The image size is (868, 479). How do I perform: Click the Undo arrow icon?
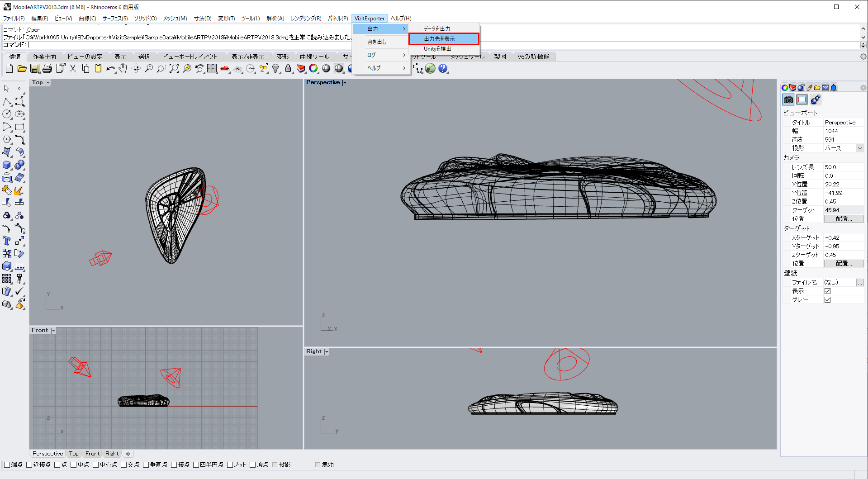click(x=110, y=68)
